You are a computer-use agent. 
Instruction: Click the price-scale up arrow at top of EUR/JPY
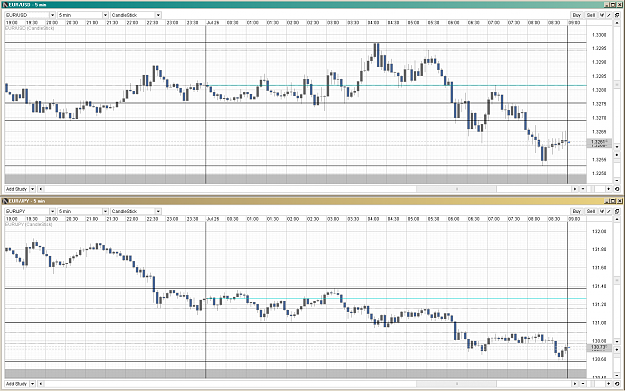click(x=617, y=219)
